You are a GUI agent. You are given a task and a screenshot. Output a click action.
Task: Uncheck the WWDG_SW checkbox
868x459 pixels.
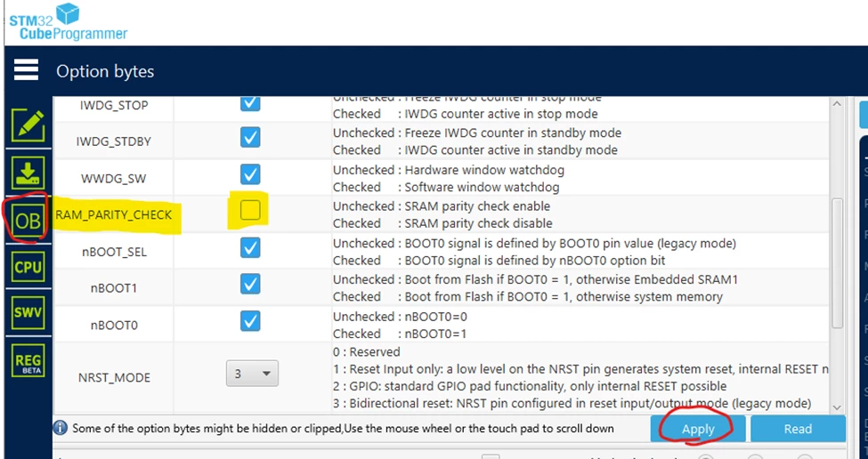250,174
